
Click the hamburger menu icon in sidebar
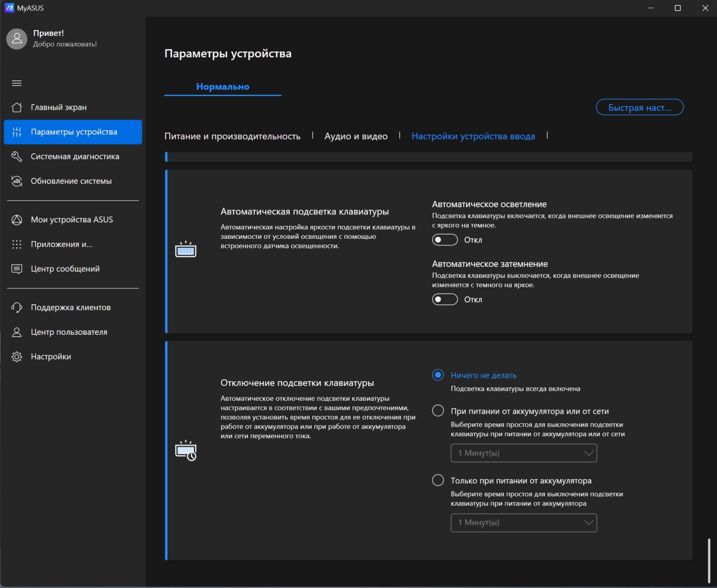[x=17, y=83]
